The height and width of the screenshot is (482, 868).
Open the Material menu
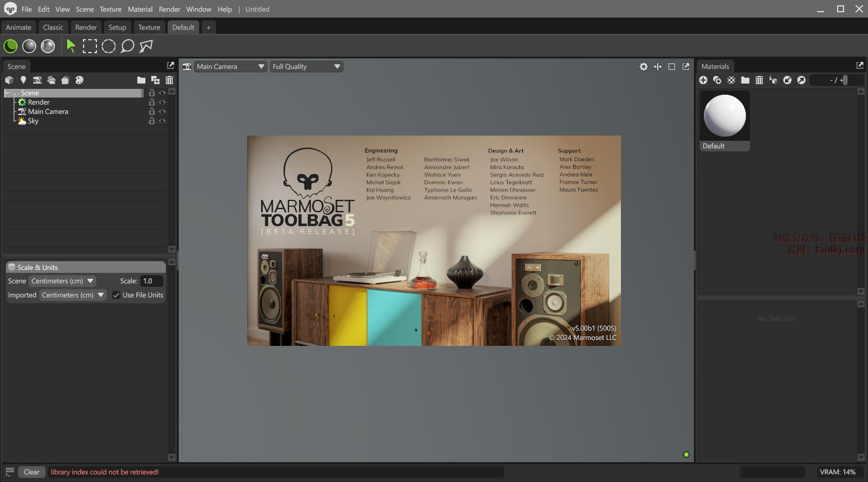click(140, 9)
